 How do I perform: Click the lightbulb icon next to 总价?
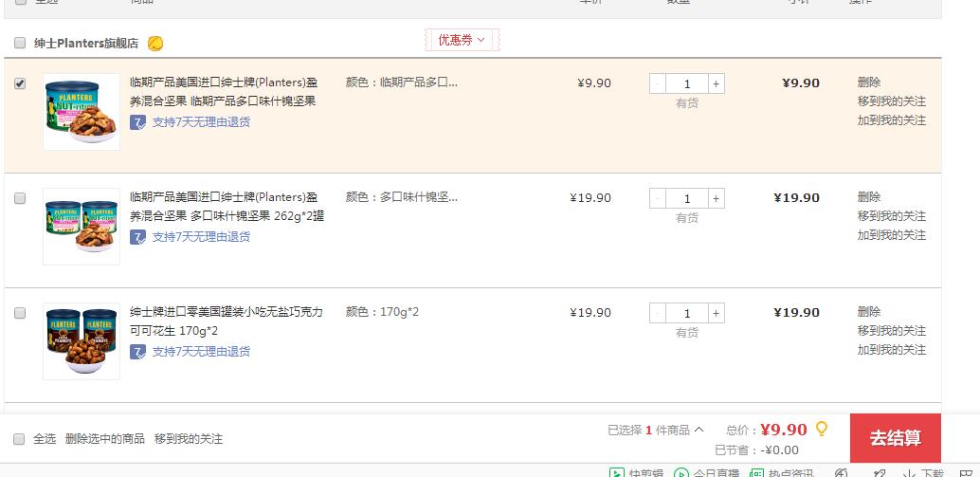pos(822,429)
